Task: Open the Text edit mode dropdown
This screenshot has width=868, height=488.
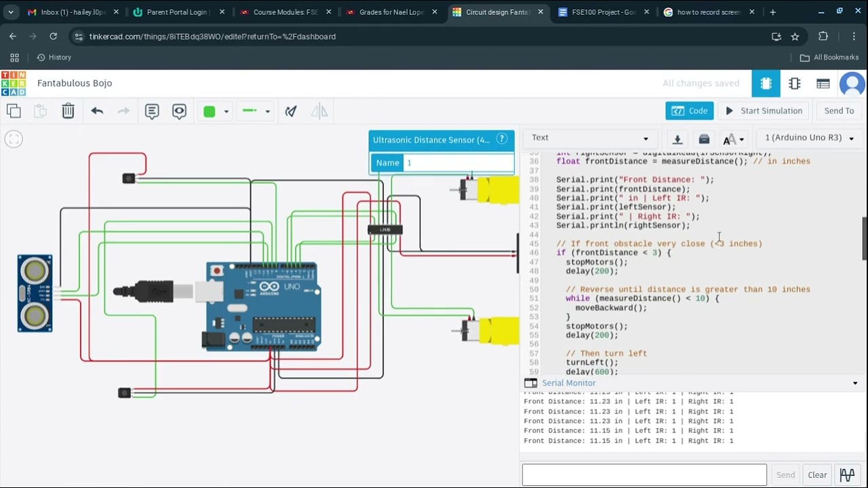Action: tap(590, 138)
